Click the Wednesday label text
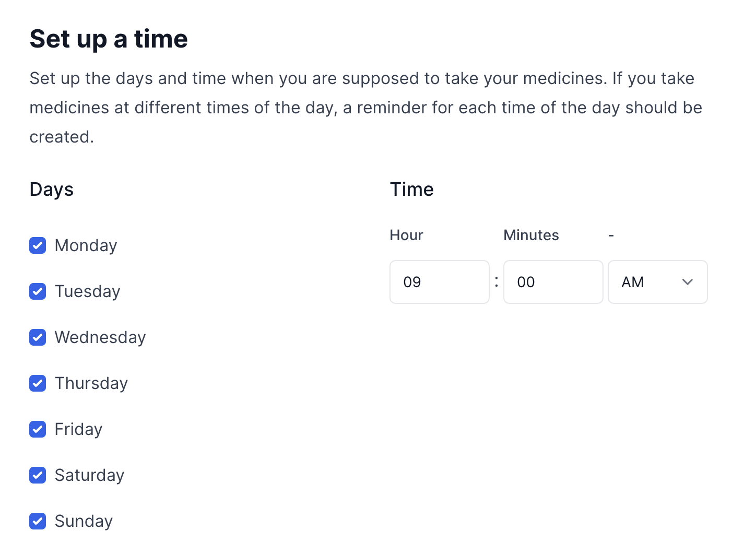 (100, 337)
